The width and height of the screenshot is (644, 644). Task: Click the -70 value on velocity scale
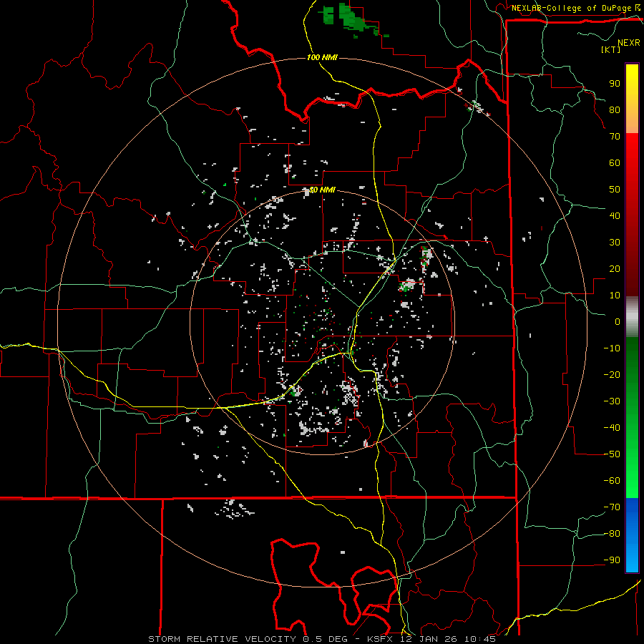[612, 507]
